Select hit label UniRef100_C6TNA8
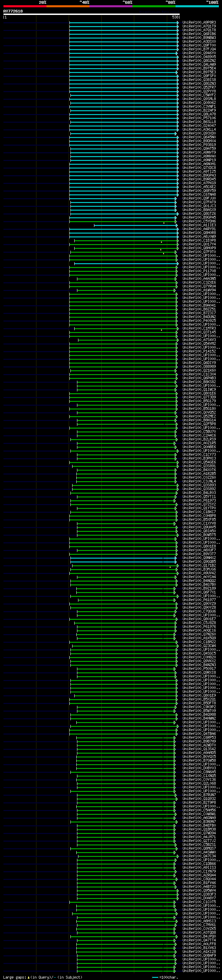The height and width of the screenshot is (980, 222). click(199, 194)
